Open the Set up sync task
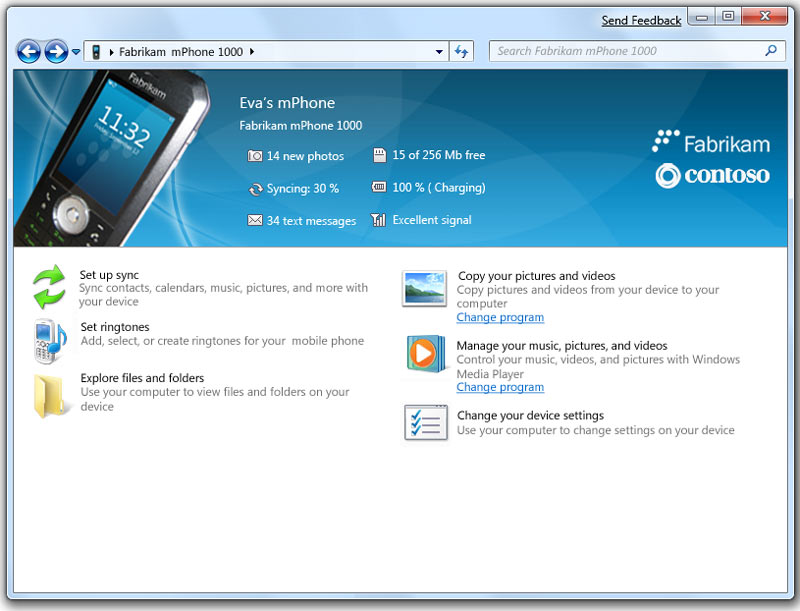The image size is (800, 611). tap(109, 275)
